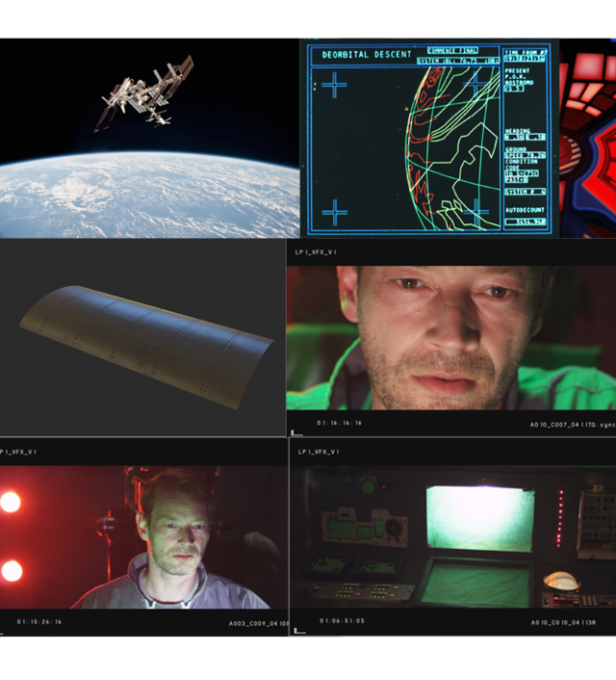
Task: Click the top-right crosshair on the globe
Action: 477,85
